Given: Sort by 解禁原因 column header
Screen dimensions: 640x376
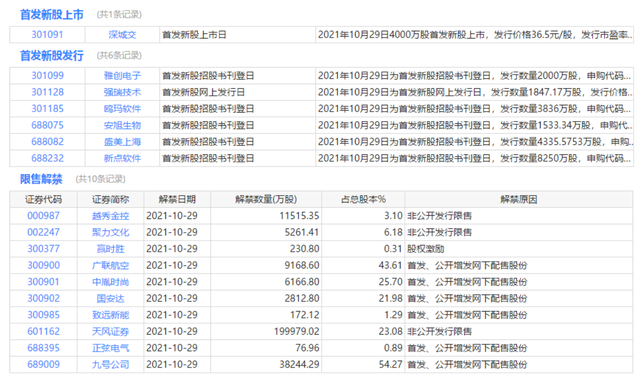Looking at the screenshot, I should tap(519, 199).
